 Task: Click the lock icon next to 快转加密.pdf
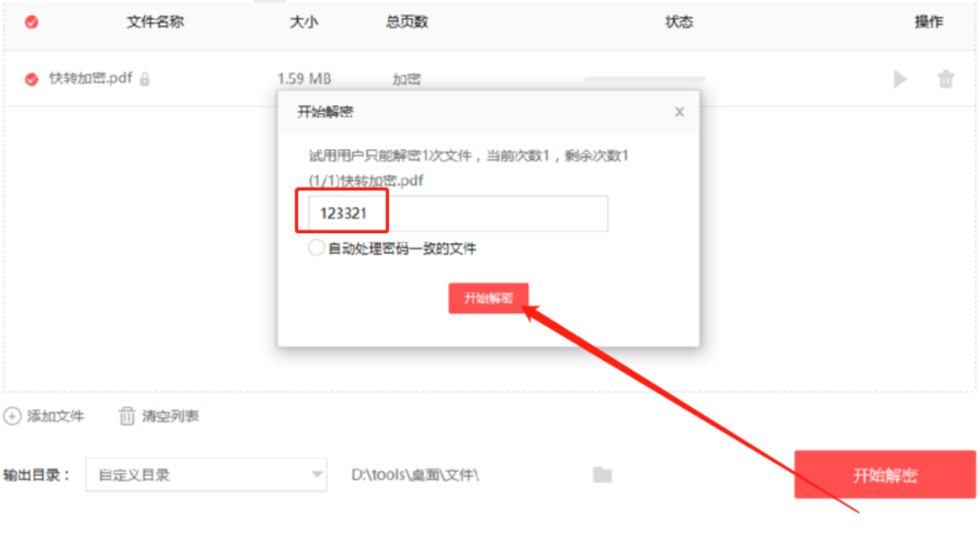click(145, 79)
